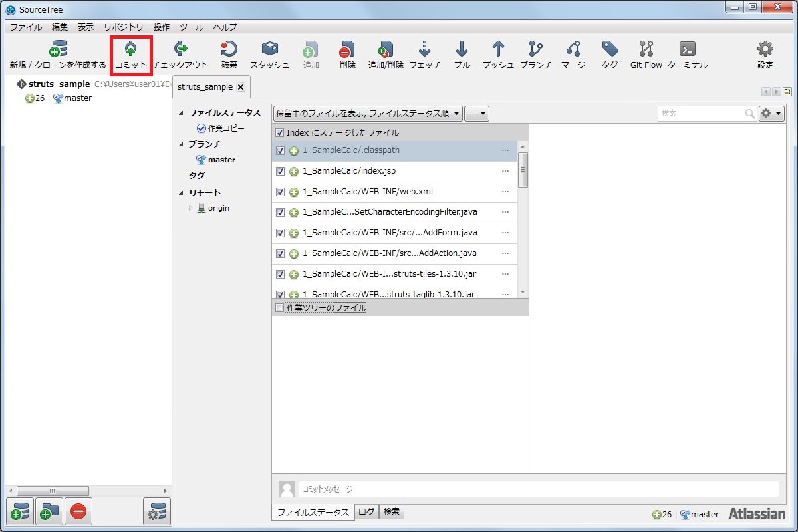This screenshot has width=798, height=532.
Task: Click the プッシュ (Push) toolbar icon
Action: 497,55
